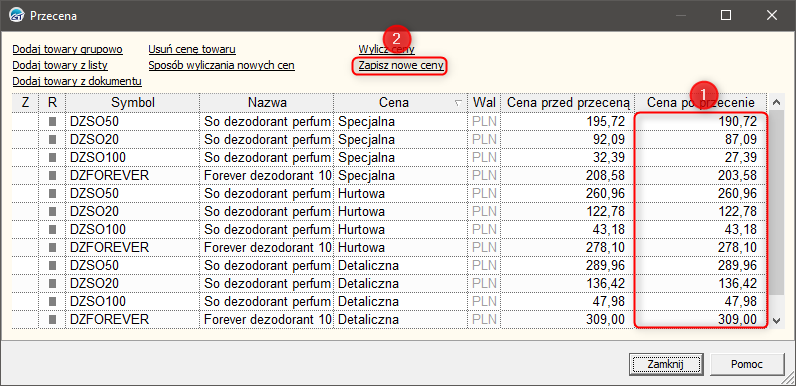
Task: Click the Cena przed przeceną column header
Action: pyautogui.click(x=568, y=103)
